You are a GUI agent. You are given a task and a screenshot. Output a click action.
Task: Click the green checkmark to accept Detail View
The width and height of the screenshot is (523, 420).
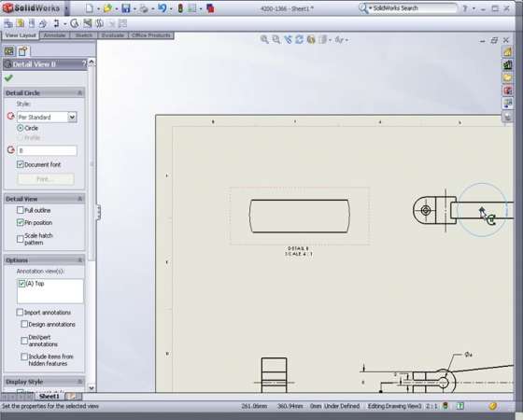click(8, 78)
